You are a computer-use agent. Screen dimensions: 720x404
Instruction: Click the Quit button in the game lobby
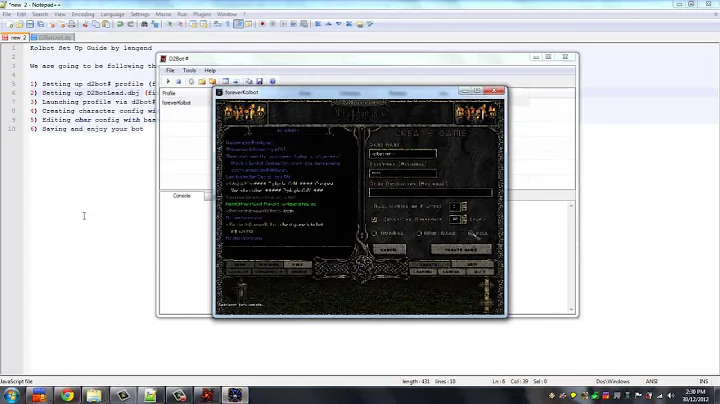[x=480, y=272]
